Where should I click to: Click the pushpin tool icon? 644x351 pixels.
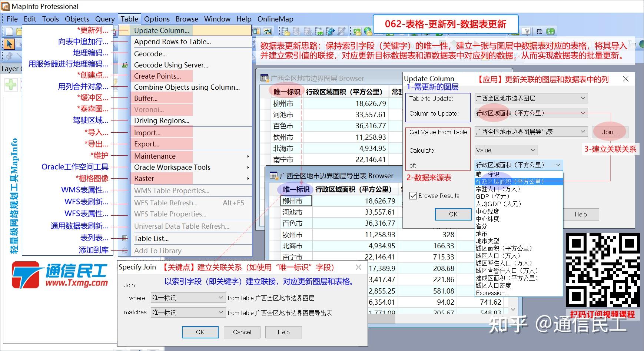(x=9, y=56)
